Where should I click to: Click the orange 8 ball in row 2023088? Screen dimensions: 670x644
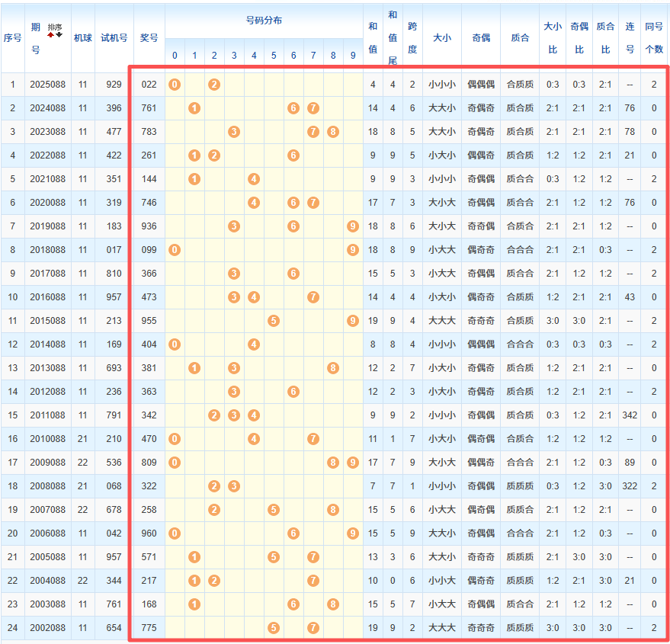click(x=333, y=132)
